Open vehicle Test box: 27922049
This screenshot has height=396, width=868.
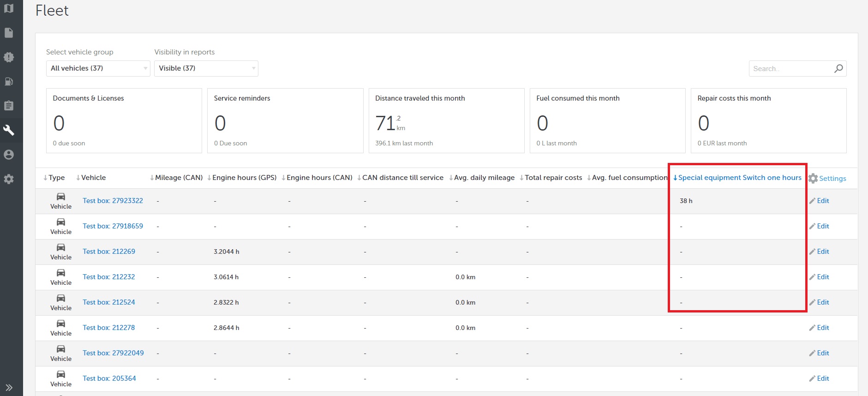point(114,353)
